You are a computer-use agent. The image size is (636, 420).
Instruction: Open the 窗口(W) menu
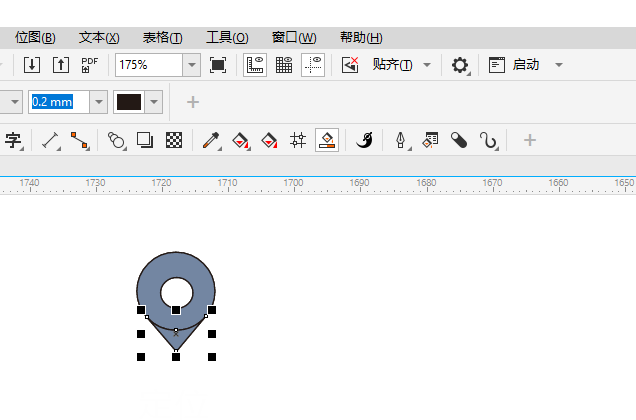coord(294,38)
